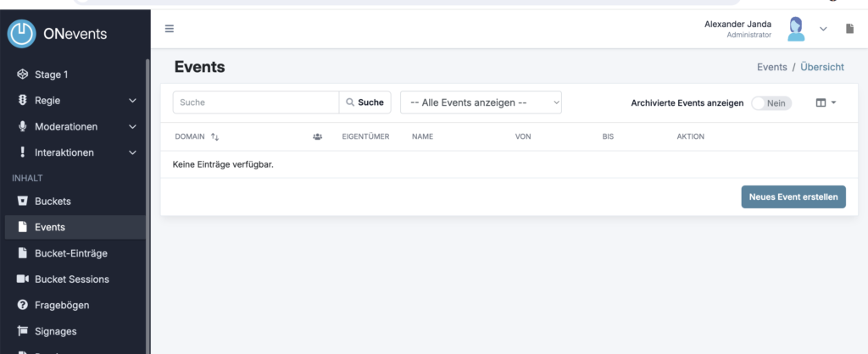
Task: Click the hamburger menu icon in header
Action: tap(170, 29)
